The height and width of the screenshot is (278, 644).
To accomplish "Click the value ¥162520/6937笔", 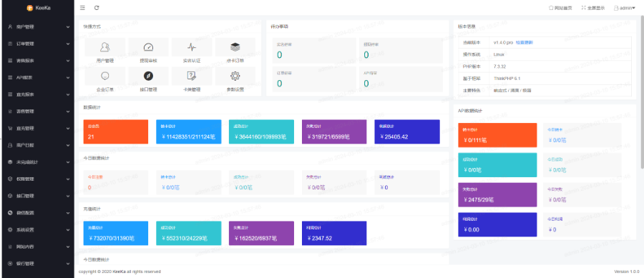I will 256,238.
